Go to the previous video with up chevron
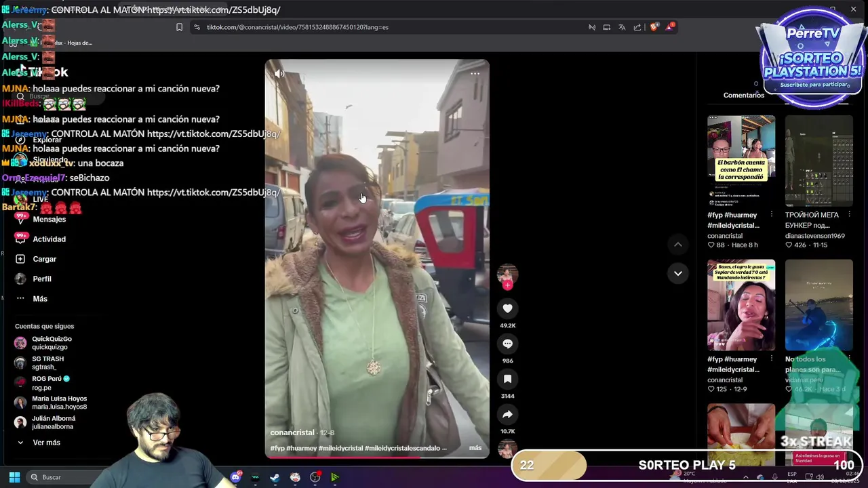Screen dimensions: 868x488 677,244
